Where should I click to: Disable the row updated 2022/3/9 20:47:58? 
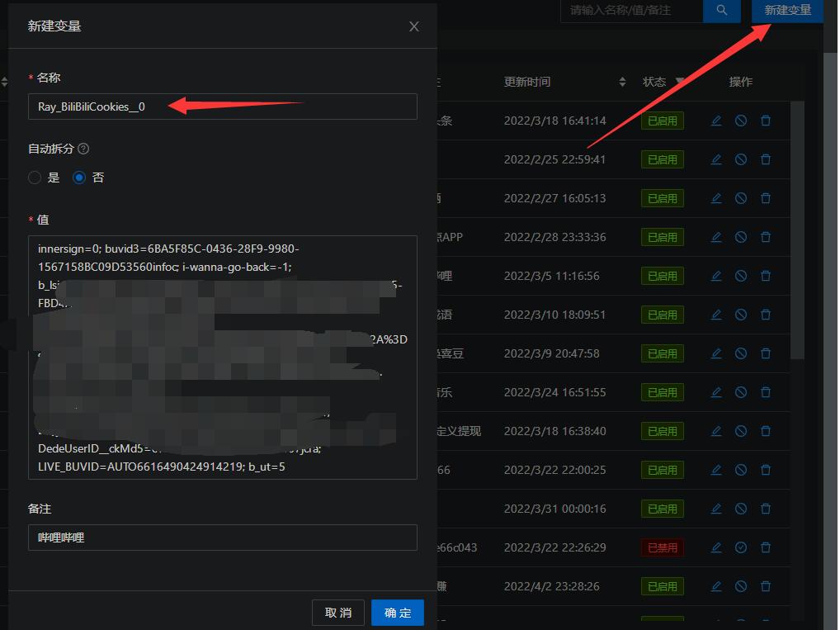click(x=740, y=353)
